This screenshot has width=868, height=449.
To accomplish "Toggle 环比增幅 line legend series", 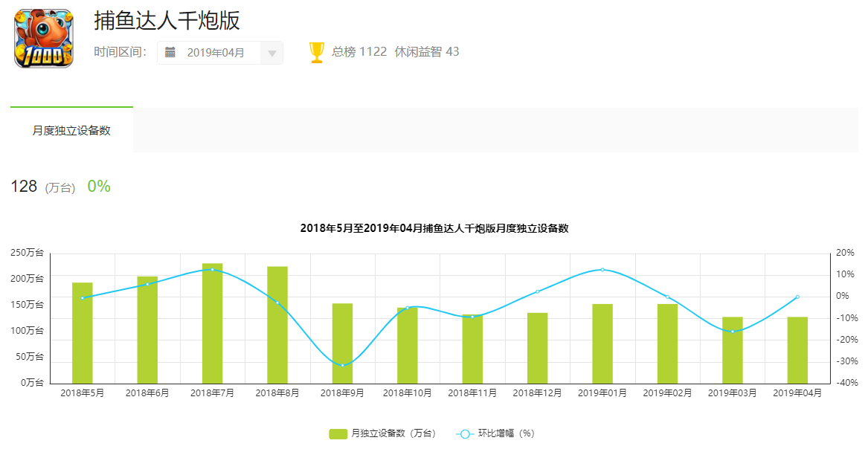I will tap(506, 433).
